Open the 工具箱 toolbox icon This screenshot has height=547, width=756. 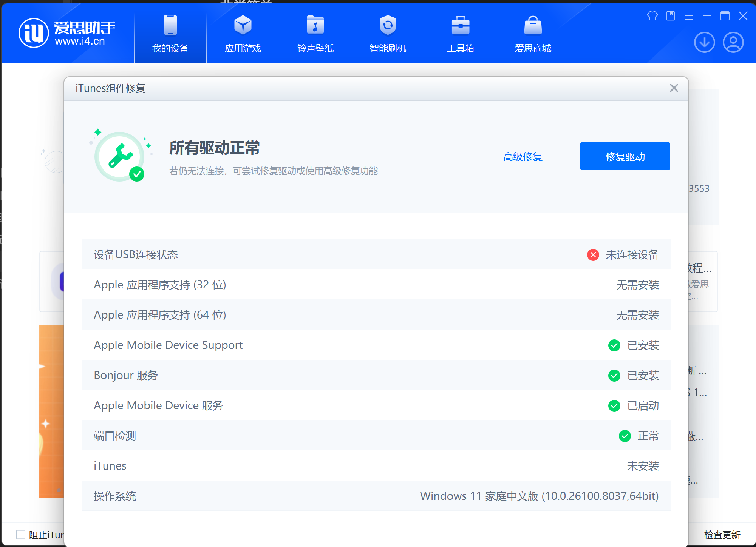[x=460, y=26]
